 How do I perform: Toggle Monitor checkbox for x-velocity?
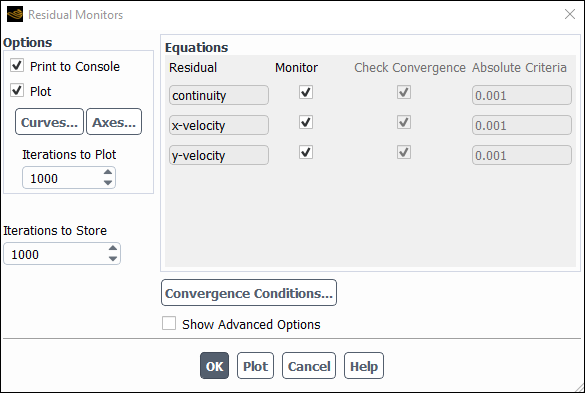tap(306, 122)
